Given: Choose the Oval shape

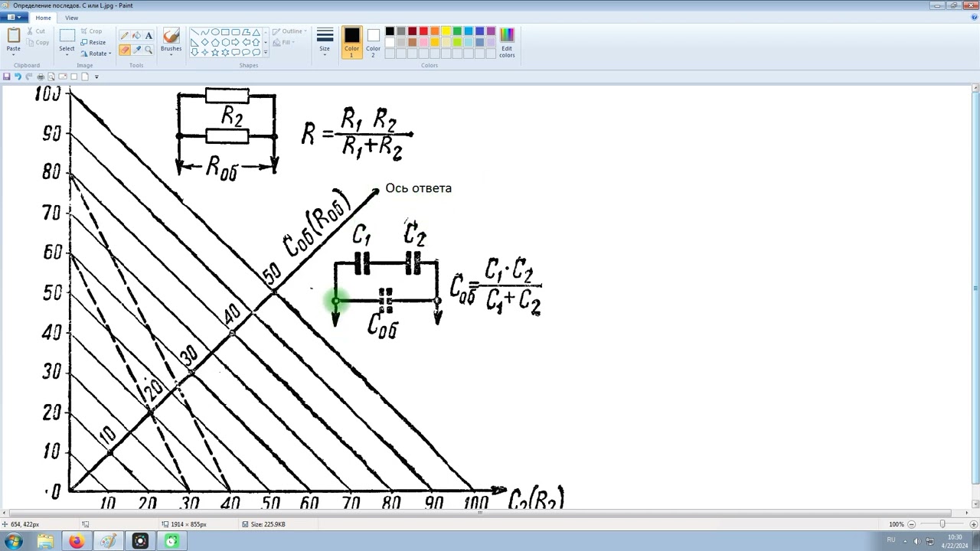Looking at the screenshot, I should (x=215, y=32).
